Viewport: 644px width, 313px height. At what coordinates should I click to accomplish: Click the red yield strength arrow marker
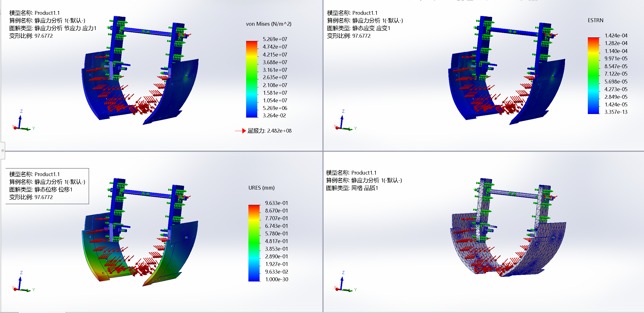[x=240, y=131]
